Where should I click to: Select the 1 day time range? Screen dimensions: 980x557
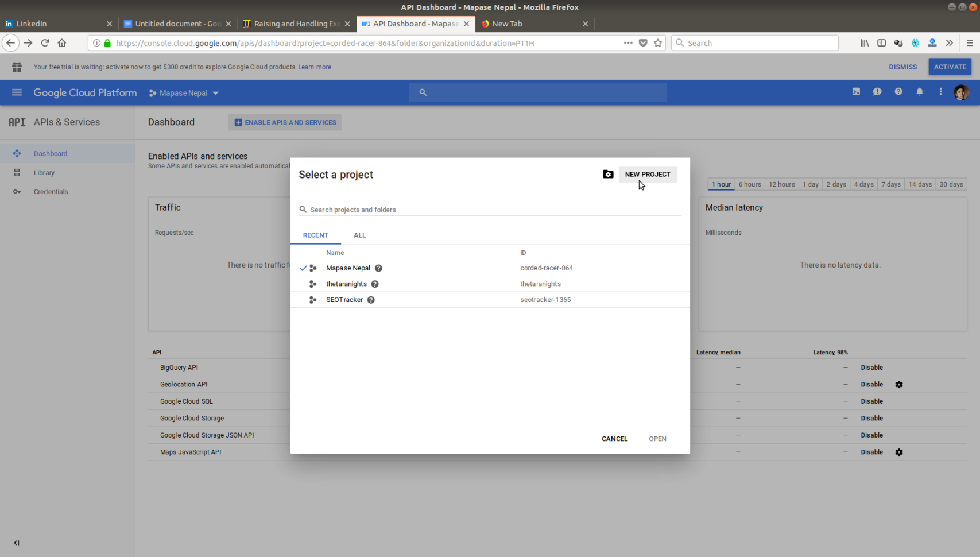point(810,184)
